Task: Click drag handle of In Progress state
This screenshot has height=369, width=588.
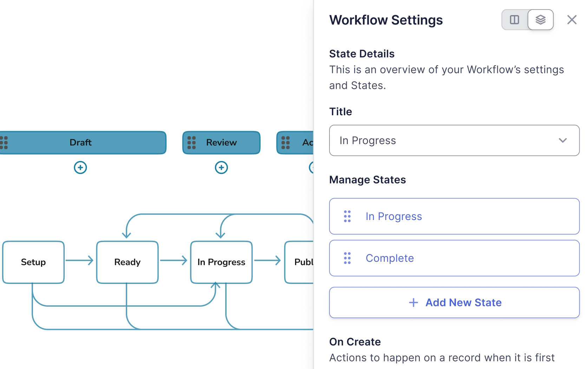Action: pyautogui.click(x=347, y=216)
